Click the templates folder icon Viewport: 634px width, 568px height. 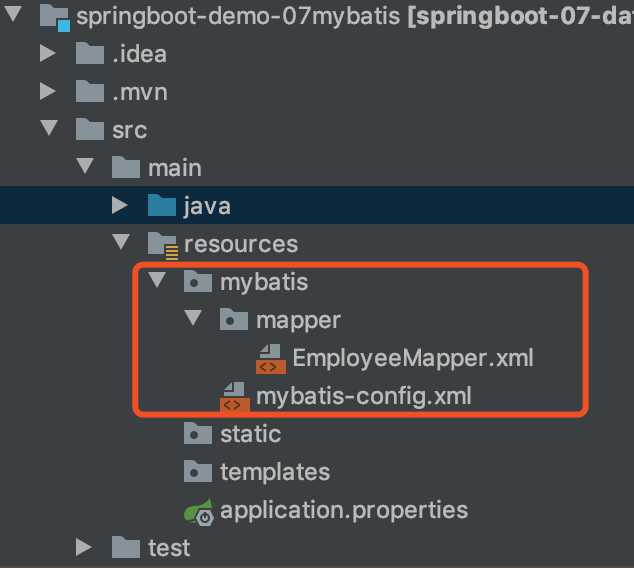coord(198,471)
